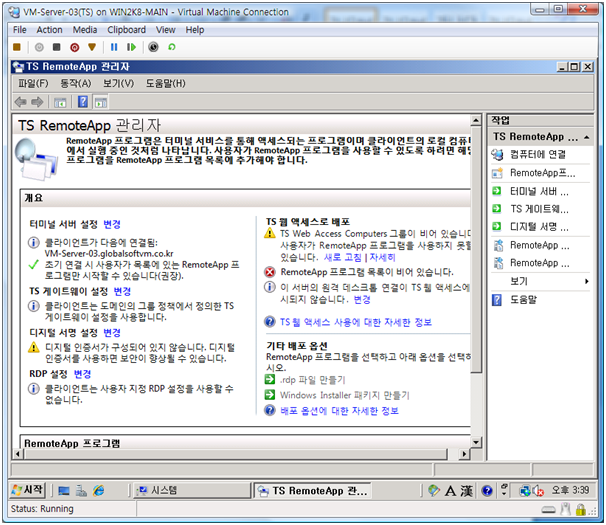Click 변경 next to RDP 설정
This screenshot has height=525, width=606.
(82, 374)
